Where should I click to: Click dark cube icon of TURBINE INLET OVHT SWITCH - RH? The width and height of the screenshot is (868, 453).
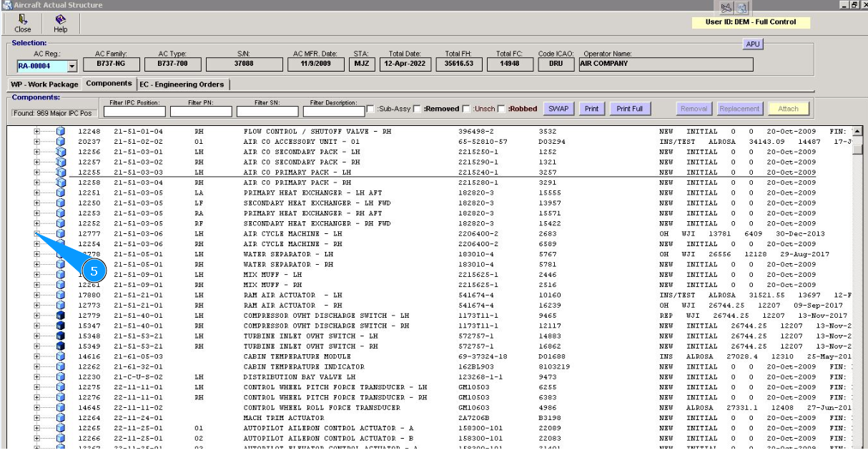[x=61, y=346]
